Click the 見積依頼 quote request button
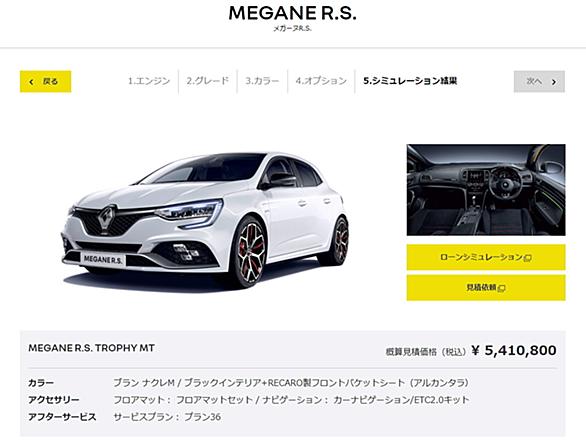Screen dimensions: 586x440 click(486, 287)
